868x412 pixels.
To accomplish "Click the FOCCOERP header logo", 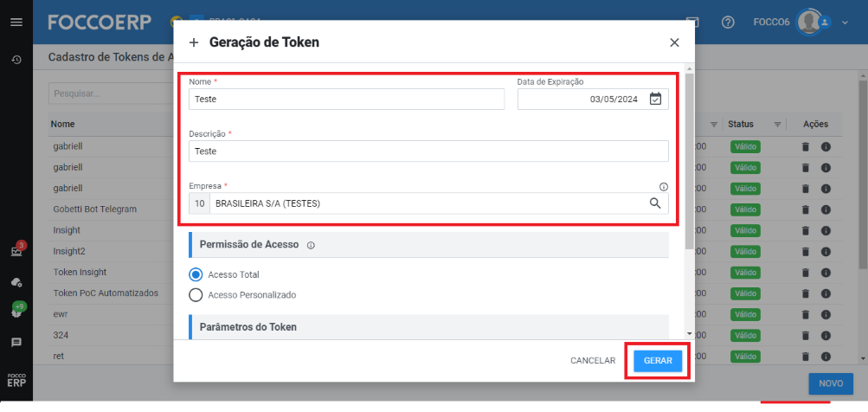I will [x=100, y=23].
